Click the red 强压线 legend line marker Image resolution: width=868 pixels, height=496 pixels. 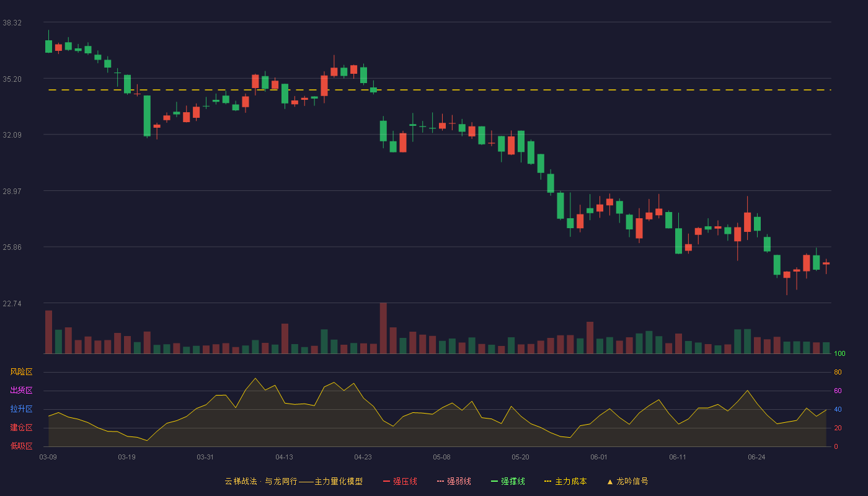point(386,481)
